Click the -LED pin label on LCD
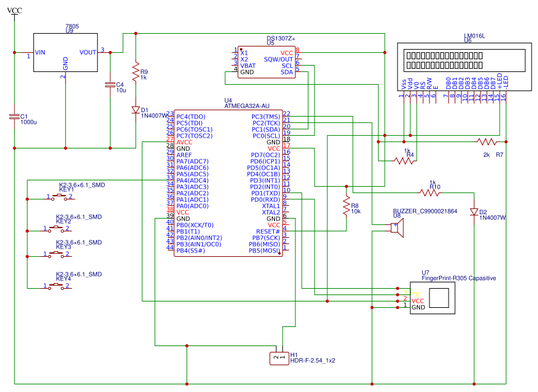538x392 pixels. click(505, 82)
